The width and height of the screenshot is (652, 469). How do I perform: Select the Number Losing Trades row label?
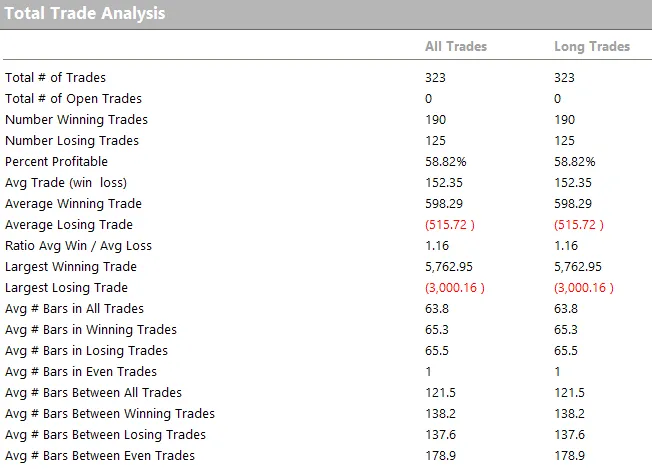coord(72,141)
